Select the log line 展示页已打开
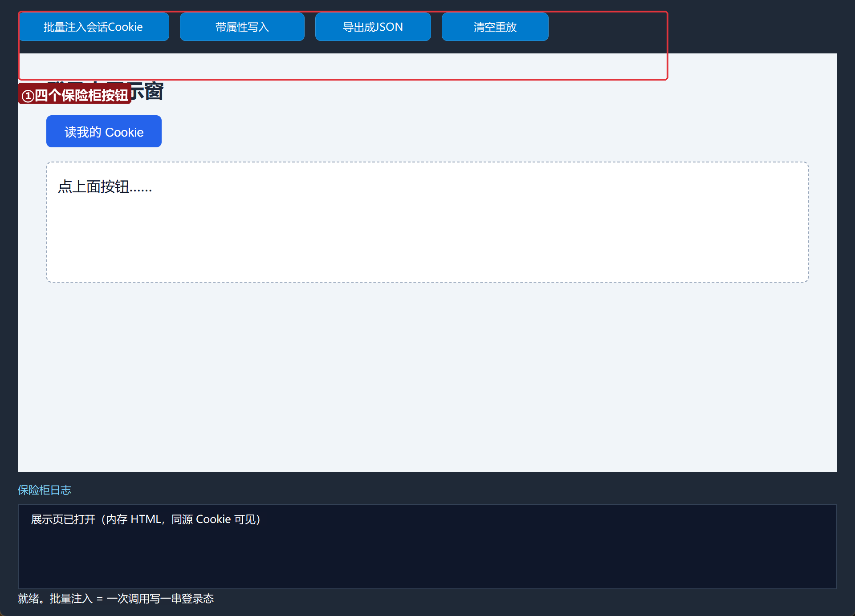This screenshot has width=855, height=616. click(x=146, y=519)
